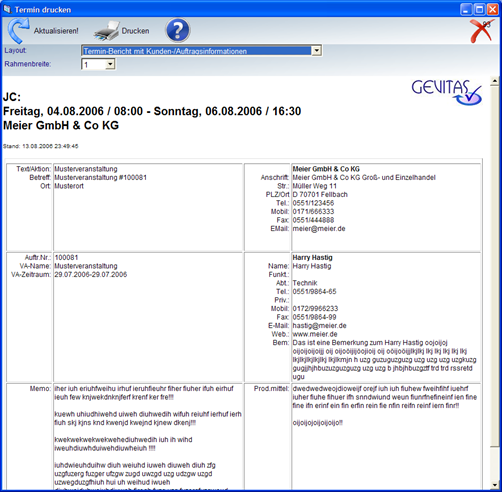Click the GEVITAS logo

(x=446, y=92)
